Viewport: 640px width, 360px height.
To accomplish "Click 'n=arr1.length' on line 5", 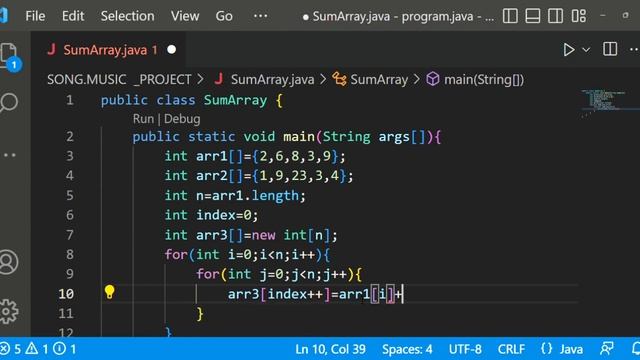I will [x=248, y=196].
